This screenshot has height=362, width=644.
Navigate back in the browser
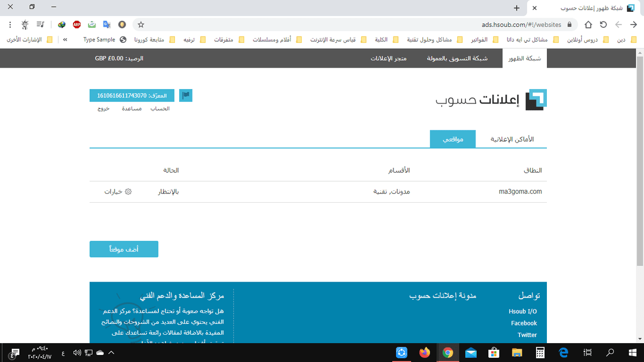pyautogui.click(x=633, y=25)
